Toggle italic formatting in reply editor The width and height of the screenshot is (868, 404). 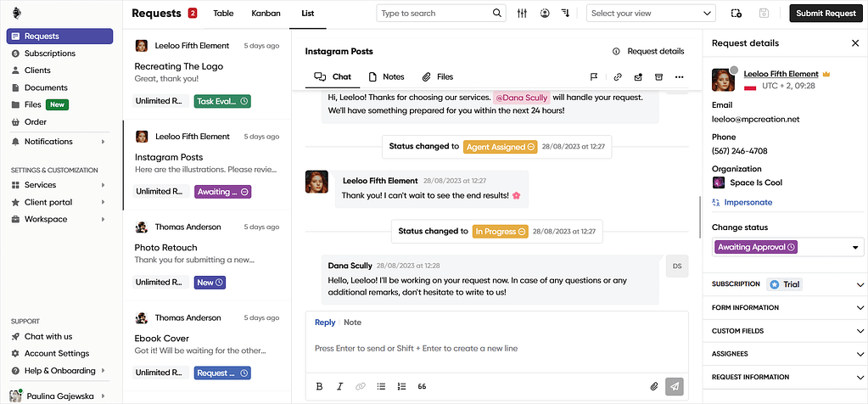(x=340, y=386)
